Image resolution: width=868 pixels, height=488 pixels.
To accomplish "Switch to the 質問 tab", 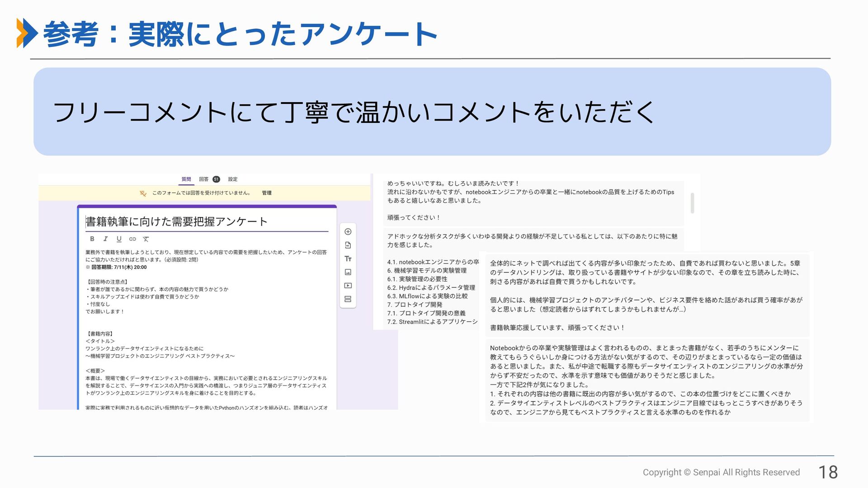I will click(x=186, y=179).
